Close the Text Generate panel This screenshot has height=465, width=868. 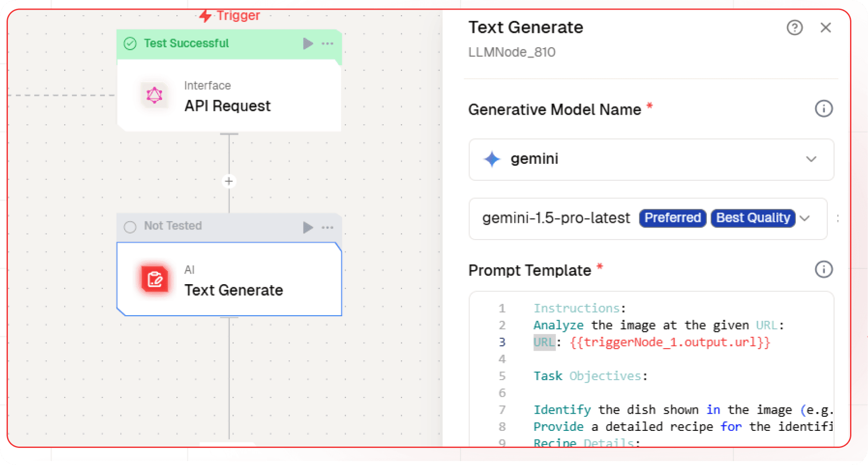826,28
